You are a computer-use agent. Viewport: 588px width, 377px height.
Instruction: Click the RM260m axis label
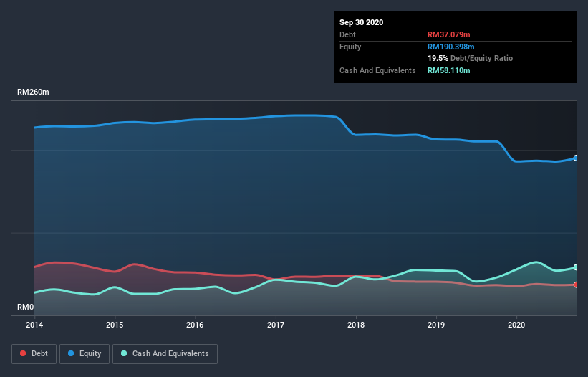[x=33, y=92]
